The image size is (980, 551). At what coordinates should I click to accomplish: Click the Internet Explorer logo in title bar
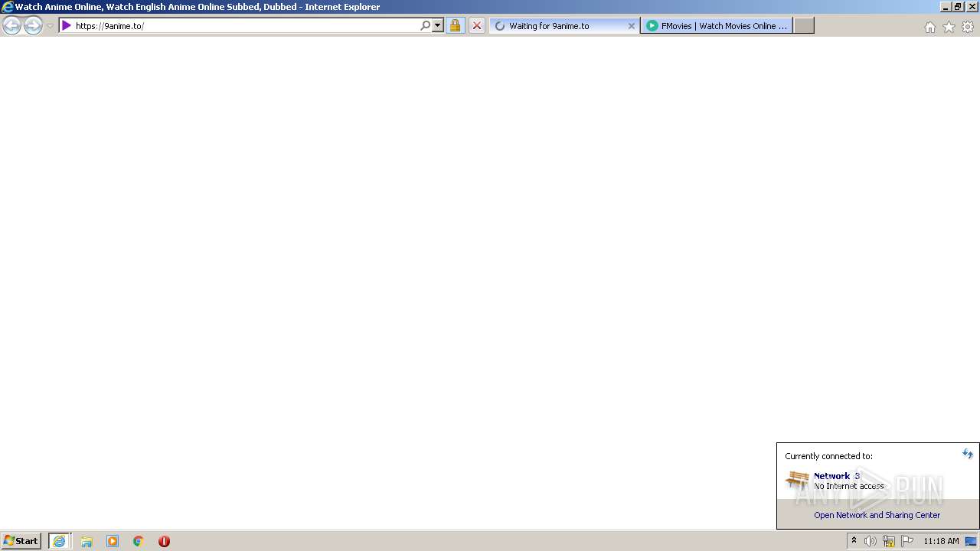click(8, 7)
